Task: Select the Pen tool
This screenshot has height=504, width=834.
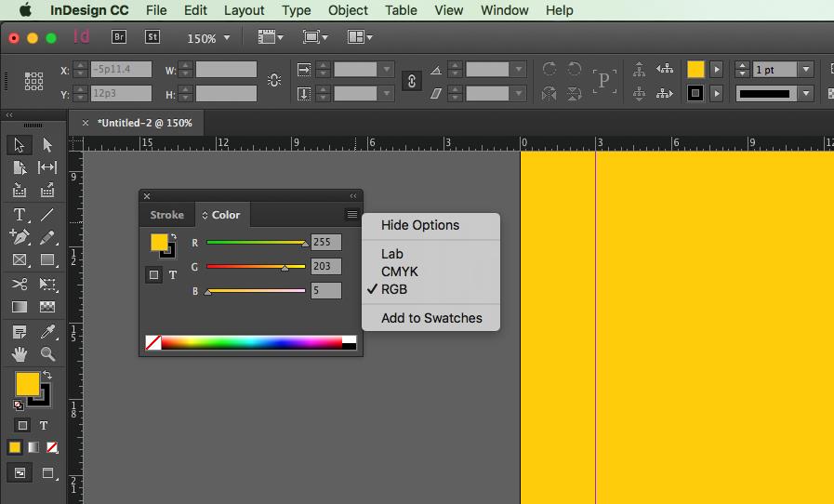Action: 20,237
